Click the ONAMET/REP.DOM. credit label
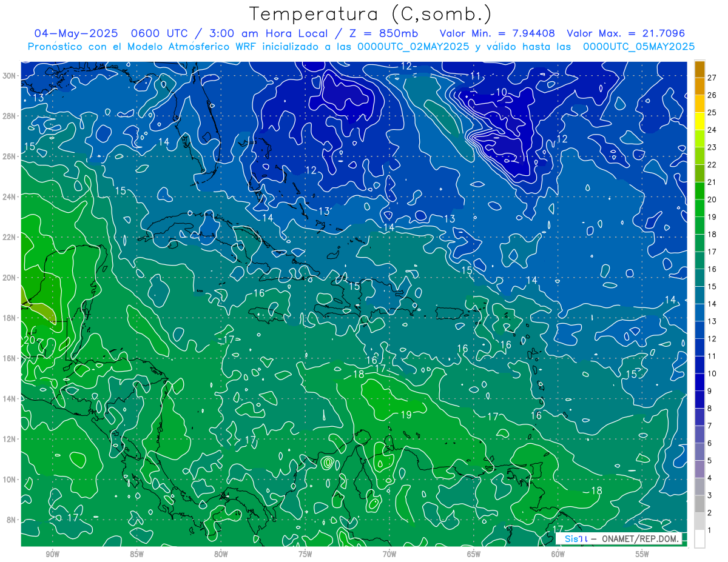 [x=639, y=538]
